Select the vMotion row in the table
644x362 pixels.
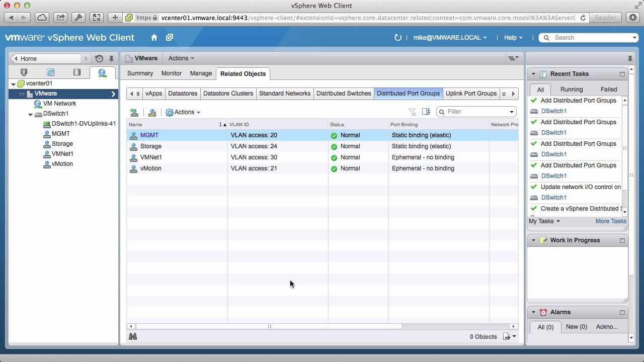[322, 168]
